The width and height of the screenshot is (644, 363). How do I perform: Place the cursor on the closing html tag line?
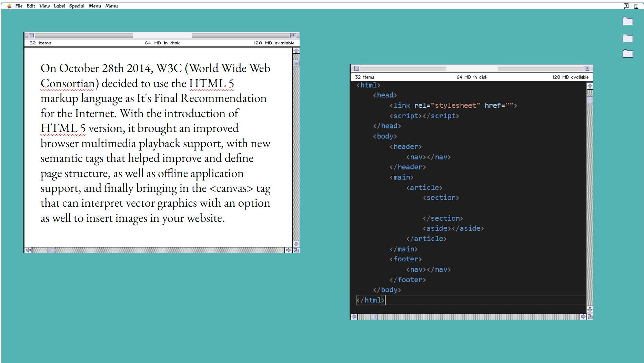pyautogui.click(x=371, y=300)
